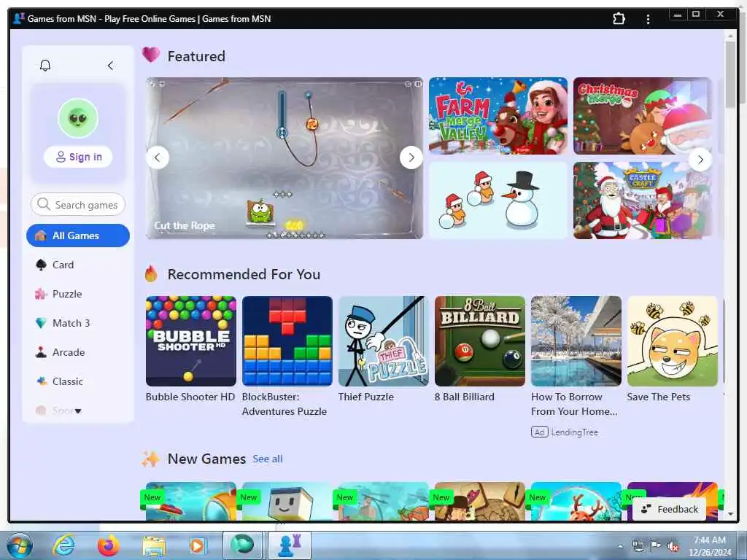Screen dimensions: 747x560
Task: Open the snowman featured game tile
Action: 498,201
